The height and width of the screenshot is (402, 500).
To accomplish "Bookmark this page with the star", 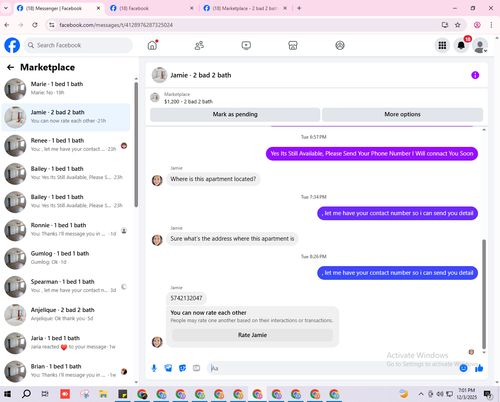I will click(458, 25).
